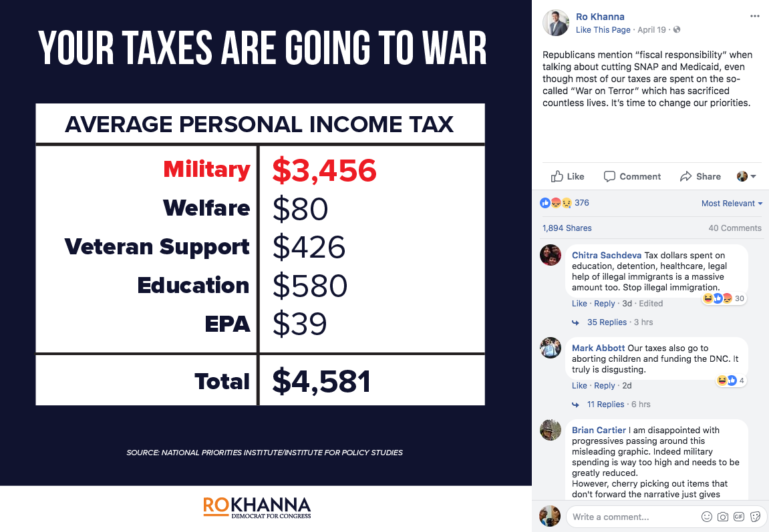This screenshot has width=769, height=532.
Task: Expand the 35 Replies thread
Action: coord(607,322)
